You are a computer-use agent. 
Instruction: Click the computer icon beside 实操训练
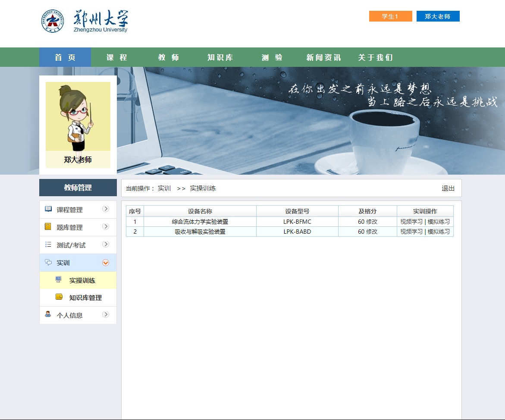(59, 280)
